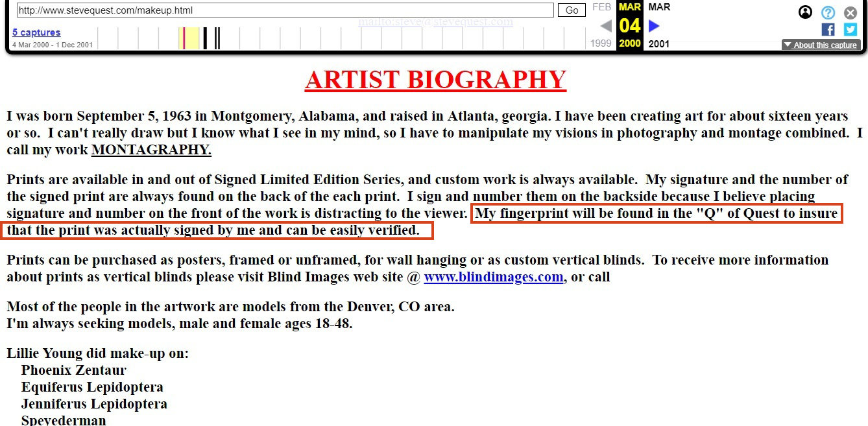
Task: Share this capture on Facebook
Action: click(828, 29)
